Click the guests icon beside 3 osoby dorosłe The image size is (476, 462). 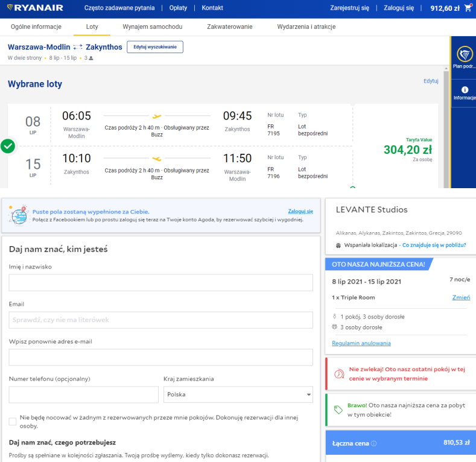[x=335, y=327]
